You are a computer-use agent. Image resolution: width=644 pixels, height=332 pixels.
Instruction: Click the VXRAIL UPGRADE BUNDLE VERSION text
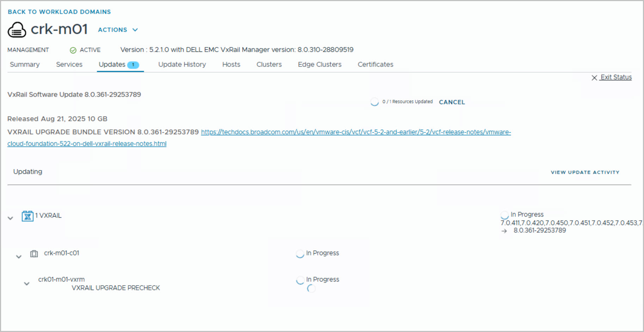[103, 132]
